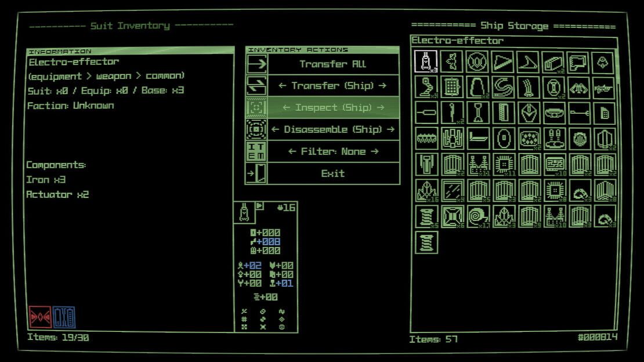The width and height of the screenshot is (644, 362).
Task: Pick the spiked bar item icon
Action: pyautogui.click(x=426, y=139)
